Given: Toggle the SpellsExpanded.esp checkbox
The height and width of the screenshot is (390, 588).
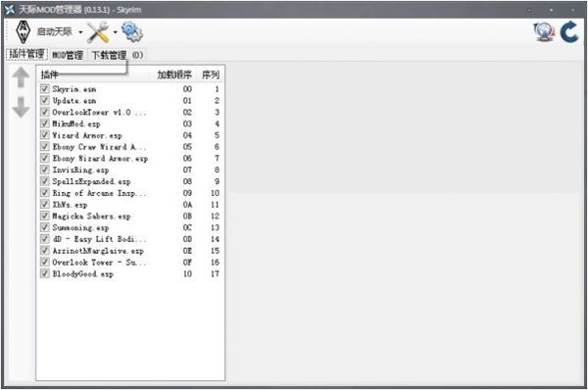Looking at the screenshot, I should (45, 181).
